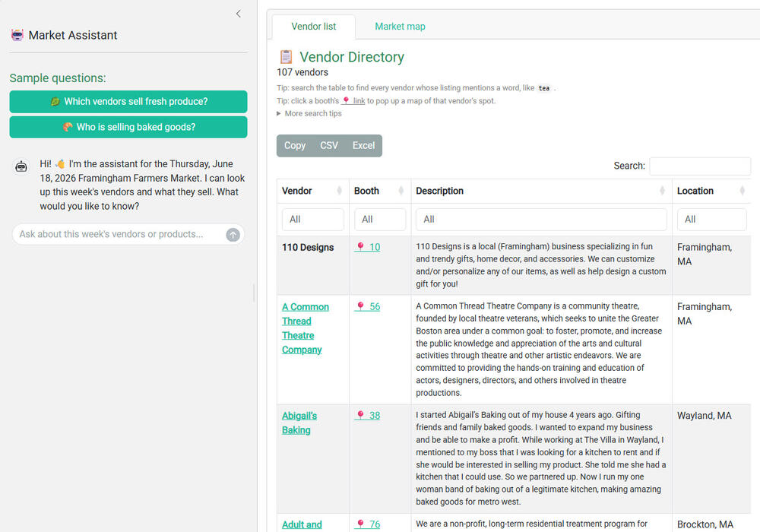Ask who is selling baked goods

pos(128,127)
